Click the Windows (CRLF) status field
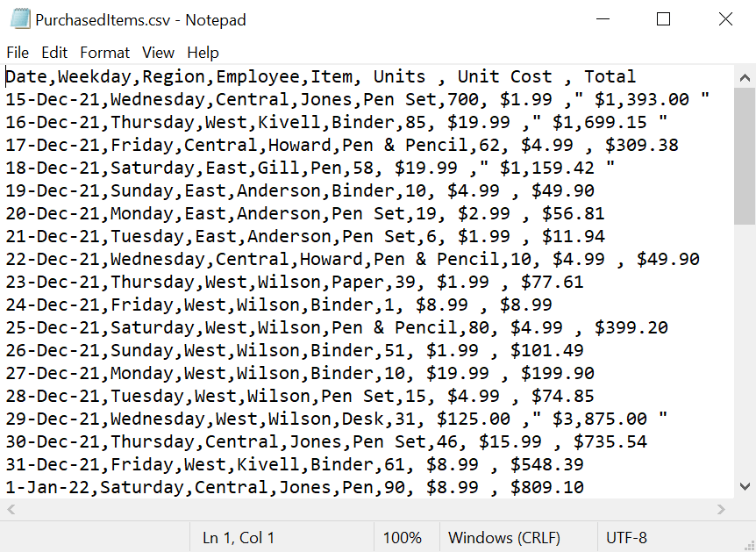The width and height of the screenshot is (756, 552). pos(504,538)
